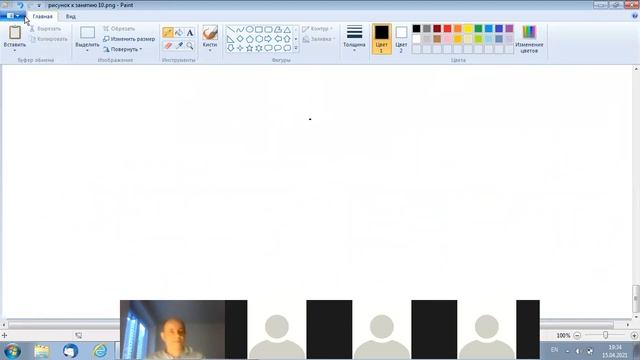The height and width of the screenshot is (360, 640).
Task: Click the Обрезать crop button
Action: pyautogui.click(x=119, y=29)
